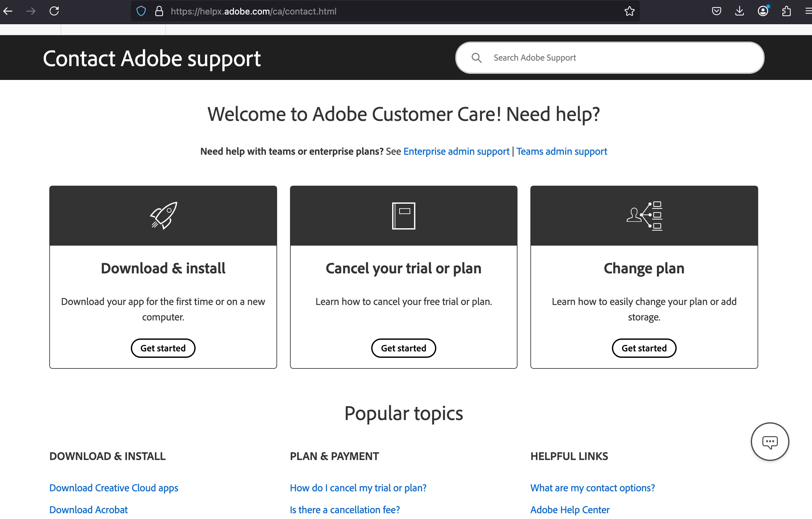Screen dimensions: 812x519
Task: Open the downloads arrow icon
Action: pyautogui.click(x=739, y=11)
